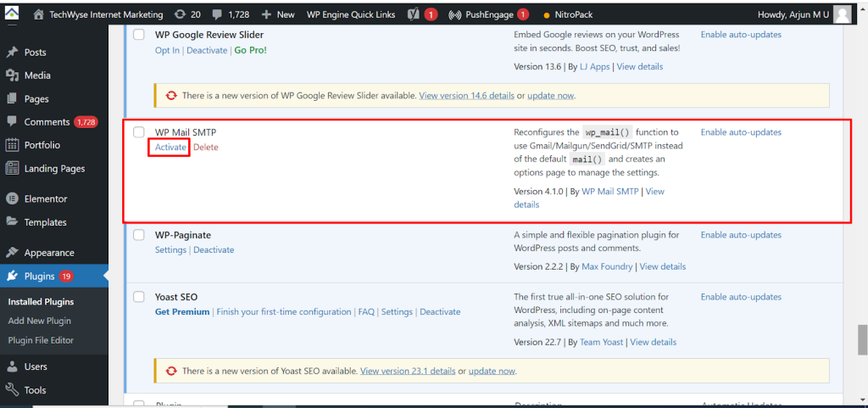Screen dimensions: 868x408
Task: Expand the Appearance sidebar menu
Action: coord(49,253)
